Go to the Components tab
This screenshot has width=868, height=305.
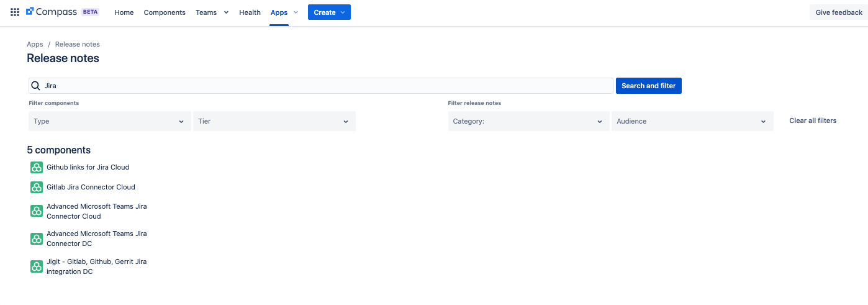point(165,12)
